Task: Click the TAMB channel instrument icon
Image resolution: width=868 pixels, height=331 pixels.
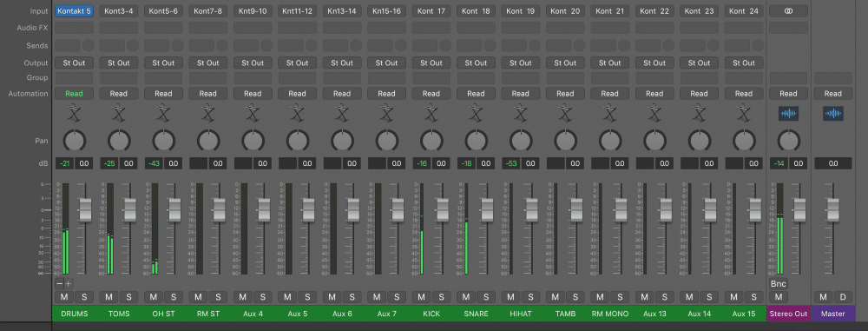Action: [565, 114]
